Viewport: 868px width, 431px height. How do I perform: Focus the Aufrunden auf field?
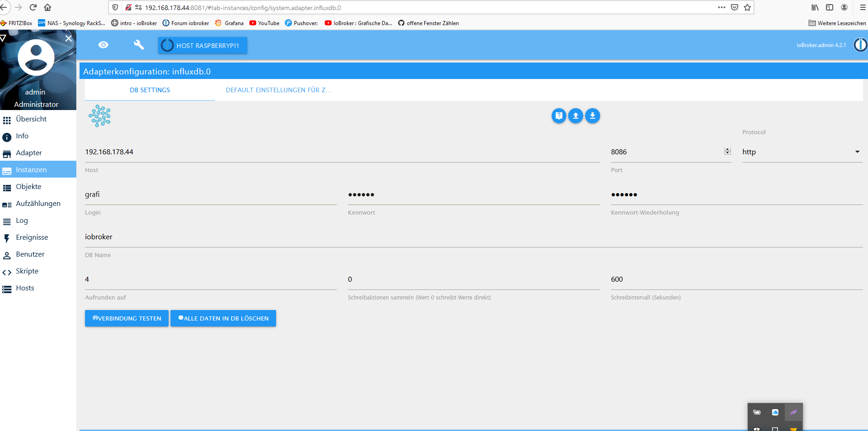click(x=211, y=279)
